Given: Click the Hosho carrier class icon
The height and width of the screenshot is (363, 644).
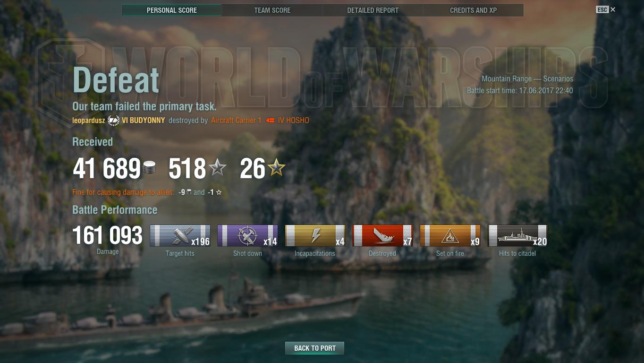Looking at the screenshot, I should tap(270, 121).
